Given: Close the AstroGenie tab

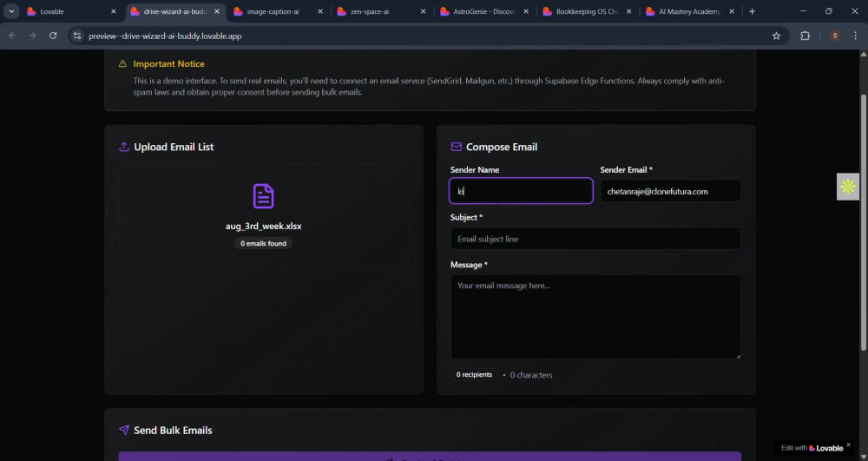Looking at the screenshot, I should click(x=526, y=11).
